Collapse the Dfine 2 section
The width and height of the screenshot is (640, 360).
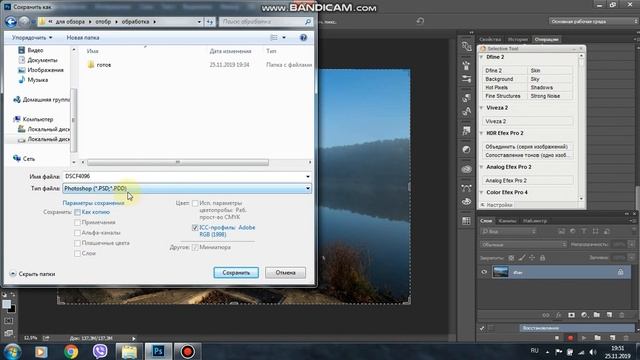(482, 57)
